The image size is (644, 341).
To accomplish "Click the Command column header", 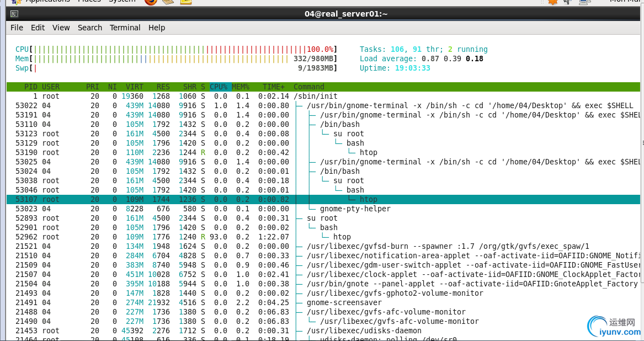I will (x=309, y=87).
